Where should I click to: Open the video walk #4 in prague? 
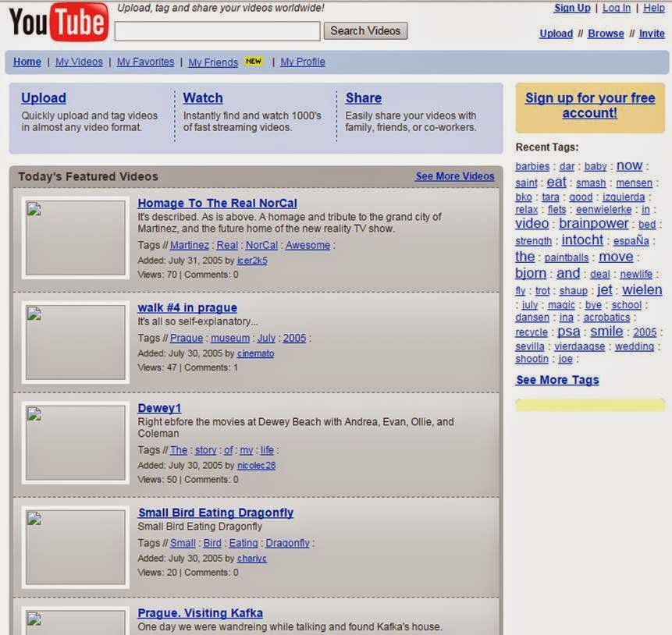point(187,307)
